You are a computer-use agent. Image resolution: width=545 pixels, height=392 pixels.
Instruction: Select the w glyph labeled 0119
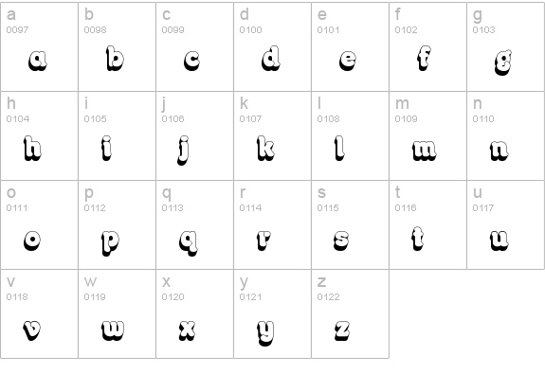(x=113, y=330)
